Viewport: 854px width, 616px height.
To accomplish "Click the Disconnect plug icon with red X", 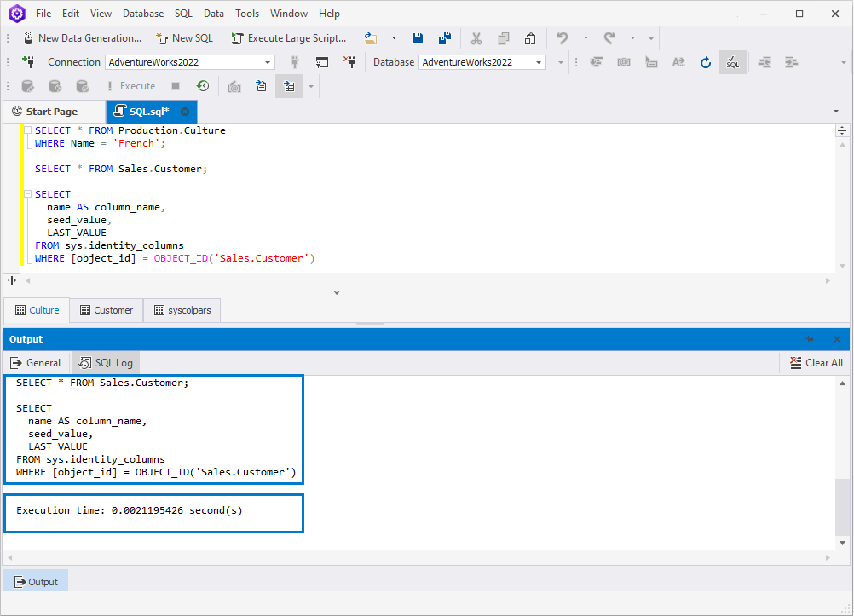I will pos(349,62).
